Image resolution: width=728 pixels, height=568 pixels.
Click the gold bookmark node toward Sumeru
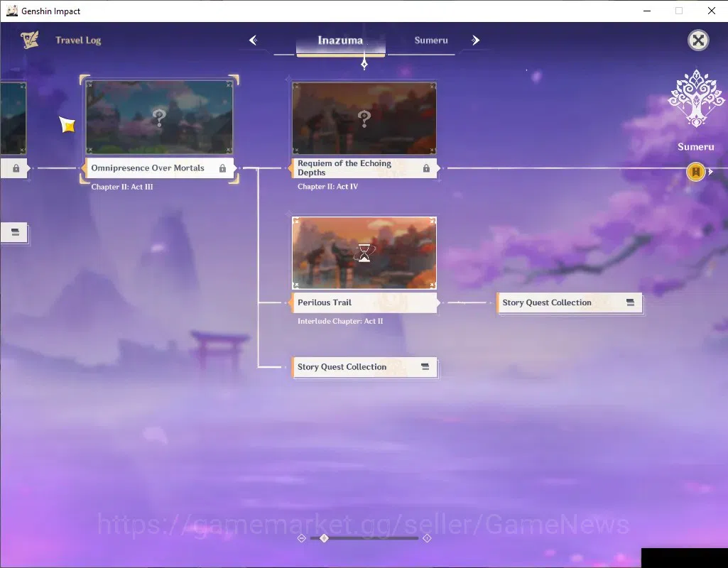tap(695, 172)
